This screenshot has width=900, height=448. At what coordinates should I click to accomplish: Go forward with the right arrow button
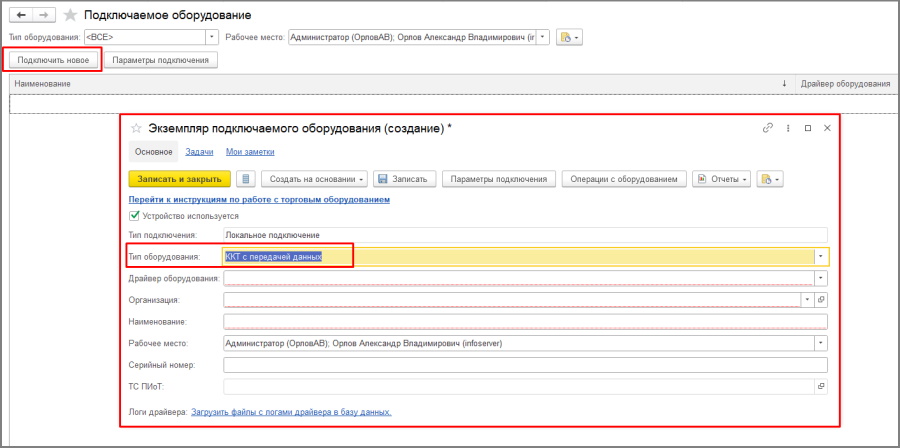(44, 15)
